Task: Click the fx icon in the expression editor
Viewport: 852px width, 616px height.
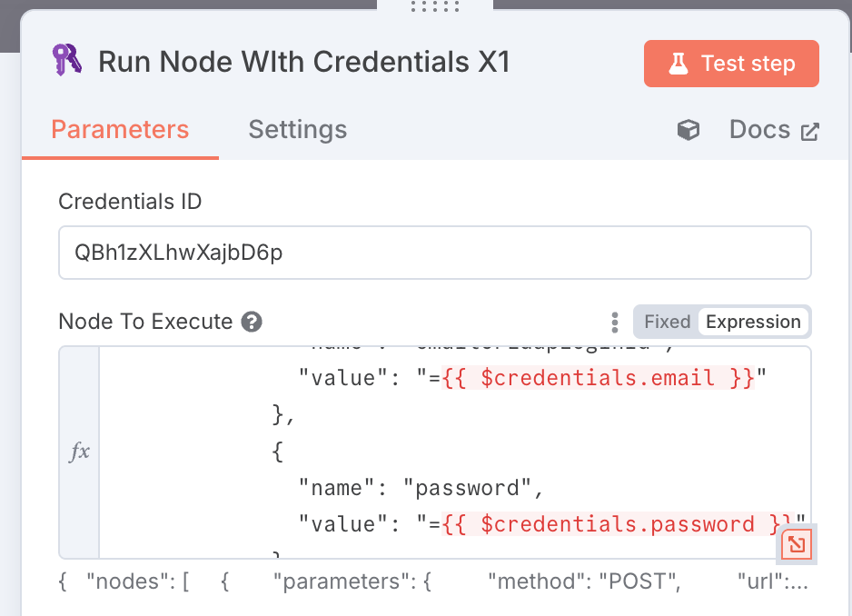Action: (77, 452)
